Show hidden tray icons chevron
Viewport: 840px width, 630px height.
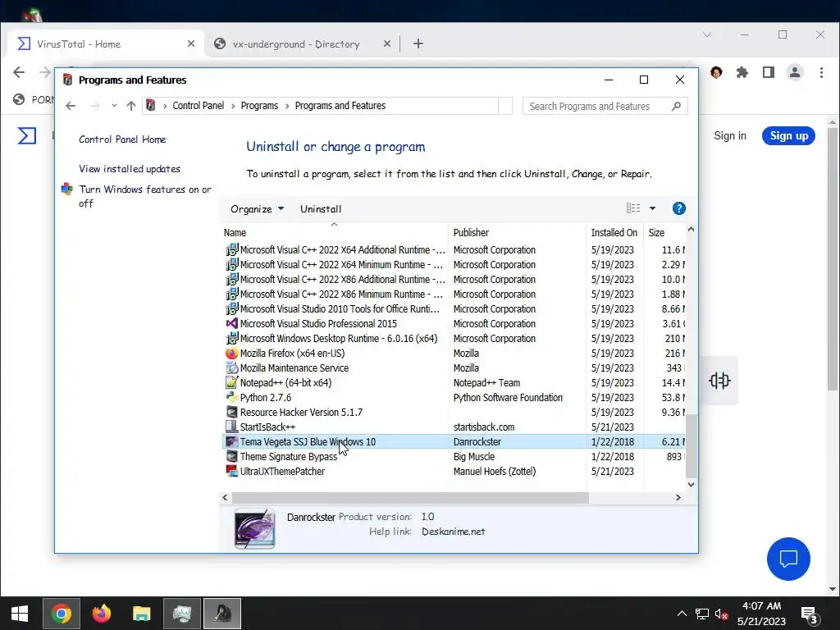pyautogui.click(x=682, y=614)
